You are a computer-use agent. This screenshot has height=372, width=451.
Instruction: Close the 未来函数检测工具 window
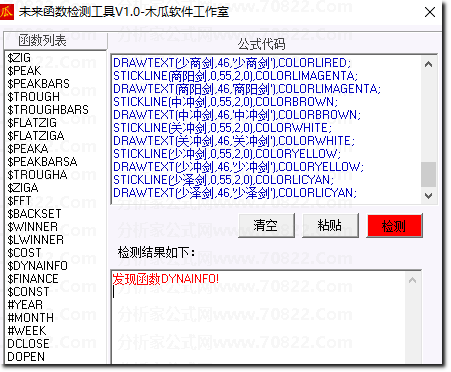click(430, 12)
